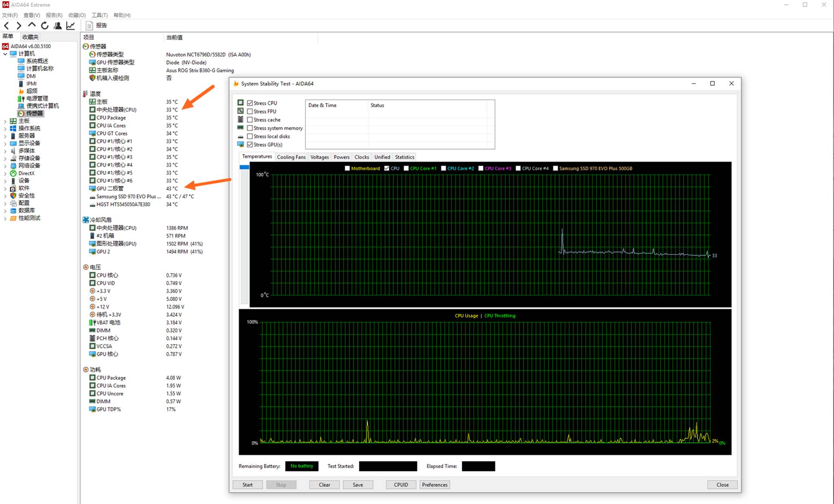Open the user accounts toolbar icon
The image size is (834, 504).
[x=57, y=26]
